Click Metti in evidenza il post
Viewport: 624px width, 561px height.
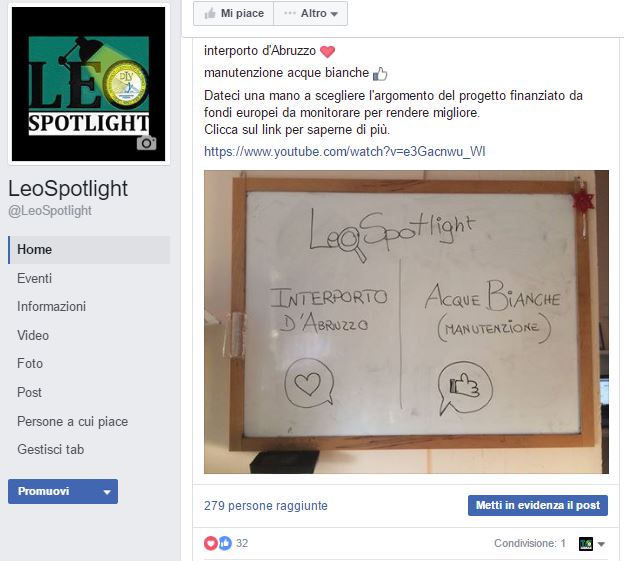click(x=538, y=505)
